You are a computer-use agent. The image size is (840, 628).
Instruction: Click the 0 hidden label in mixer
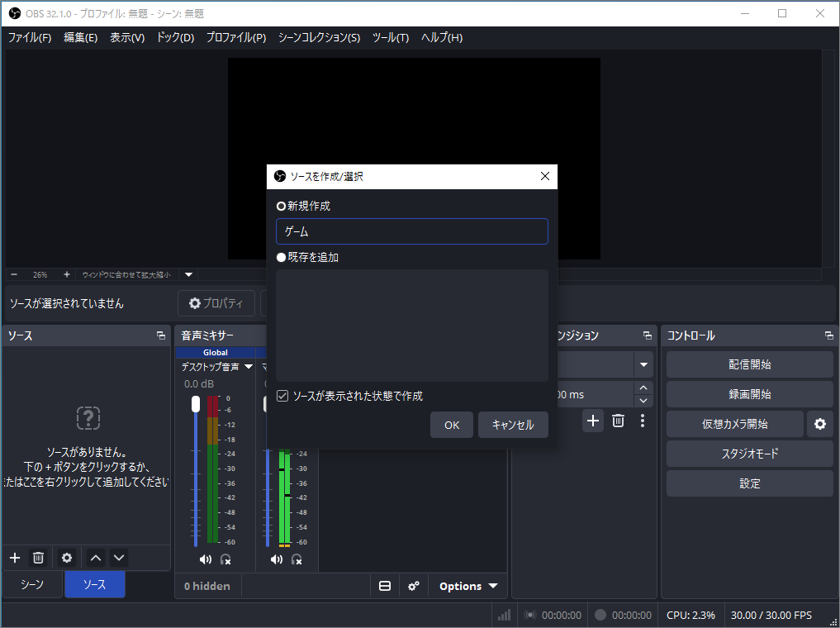pyautogui.click(x=206, y=586)
